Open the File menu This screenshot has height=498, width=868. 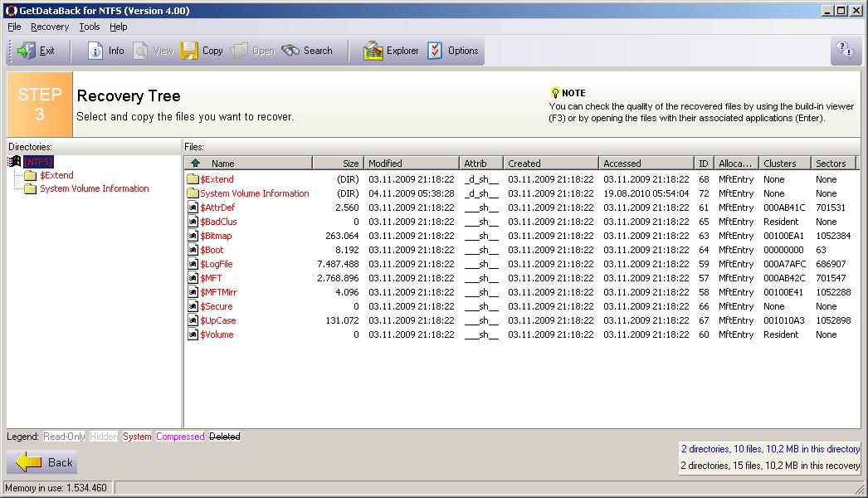point(14,27)
